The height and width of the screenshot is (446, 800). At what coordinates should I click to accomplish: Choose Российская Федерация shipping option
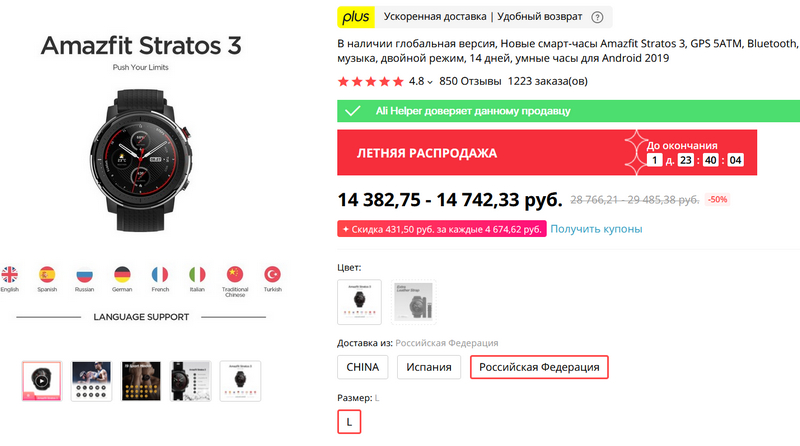coord(539,367)
